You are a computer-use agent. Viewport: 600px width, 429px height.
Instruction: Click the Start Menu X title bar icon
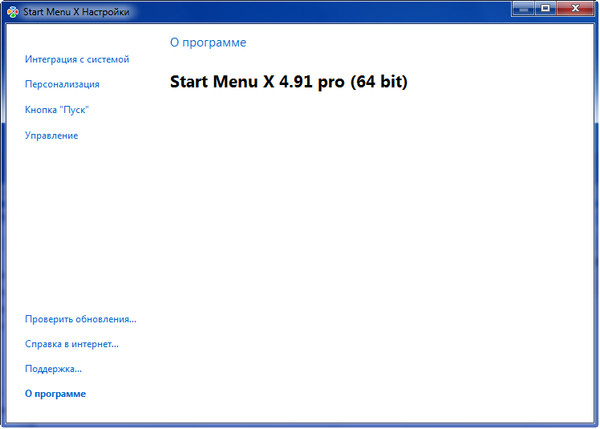13,12
